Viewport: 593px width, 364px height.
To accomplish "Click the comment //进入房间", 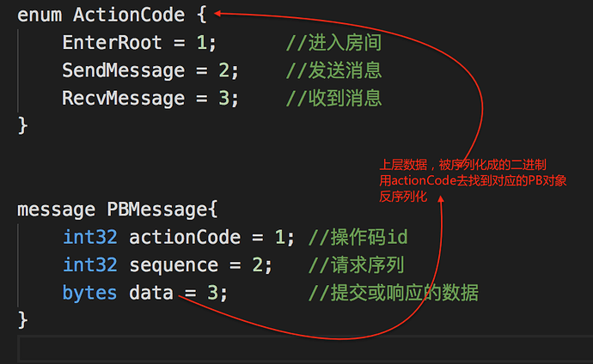I will coord(333,43).
